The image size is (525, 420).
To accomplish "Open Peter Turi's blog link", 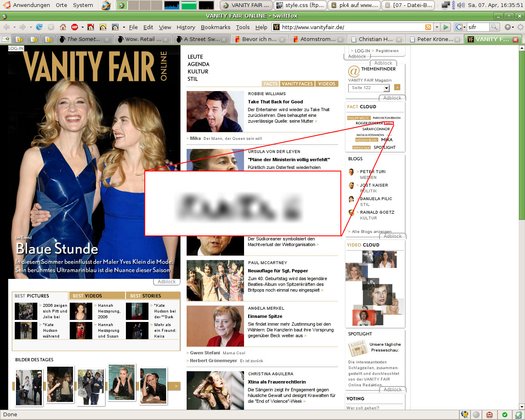I will pos(373,172).
